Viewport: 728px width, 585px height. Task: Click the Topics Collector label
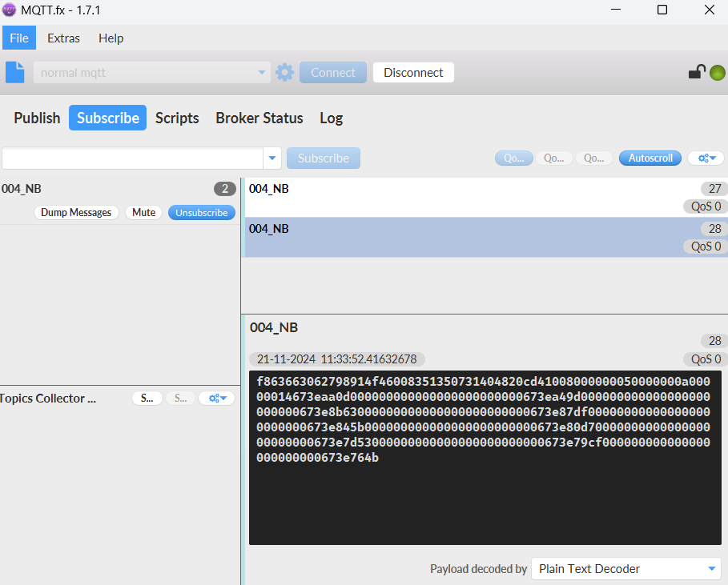click(x=47, y=398)
